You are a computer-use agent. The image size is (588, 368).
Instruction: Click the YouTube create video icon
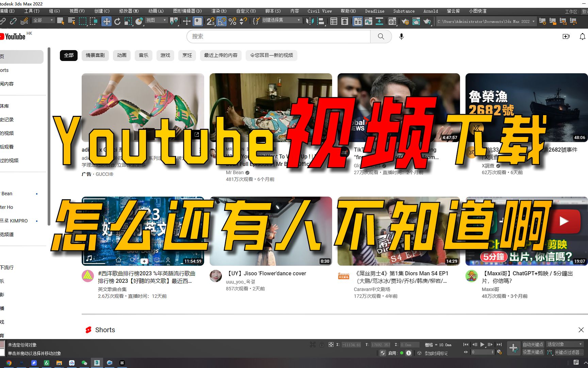coord(566,36)
